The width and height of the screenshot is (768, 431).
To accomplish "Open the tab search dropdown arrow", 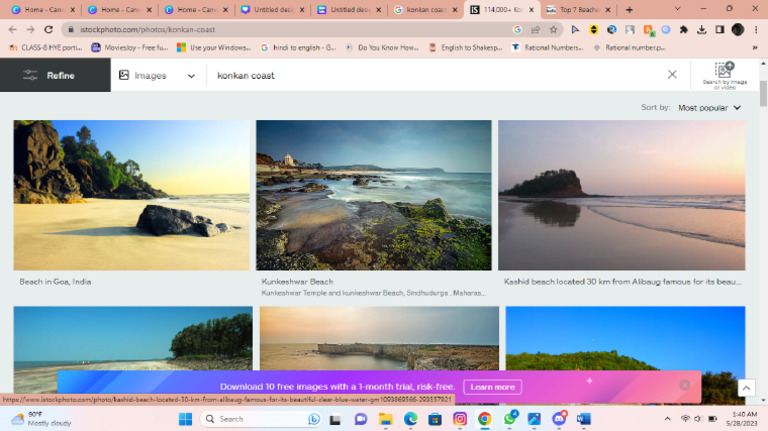I will 677,9.
